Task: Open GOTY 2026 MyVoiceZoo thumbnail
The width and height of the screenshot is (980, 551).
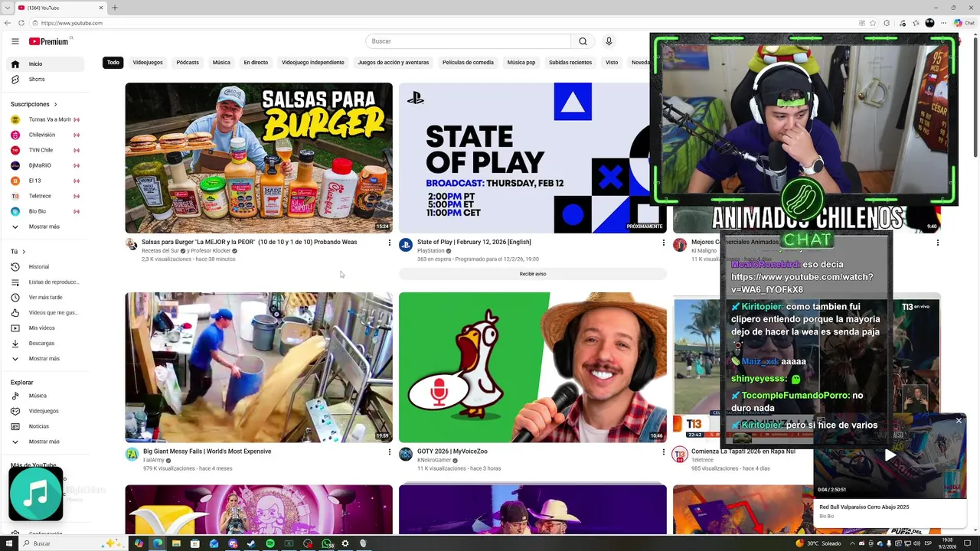Action: click(x=533, y=367)
